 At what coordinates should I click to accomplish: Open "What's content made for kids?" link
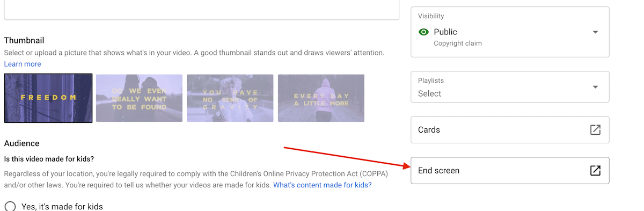click(x=323, y=185)
